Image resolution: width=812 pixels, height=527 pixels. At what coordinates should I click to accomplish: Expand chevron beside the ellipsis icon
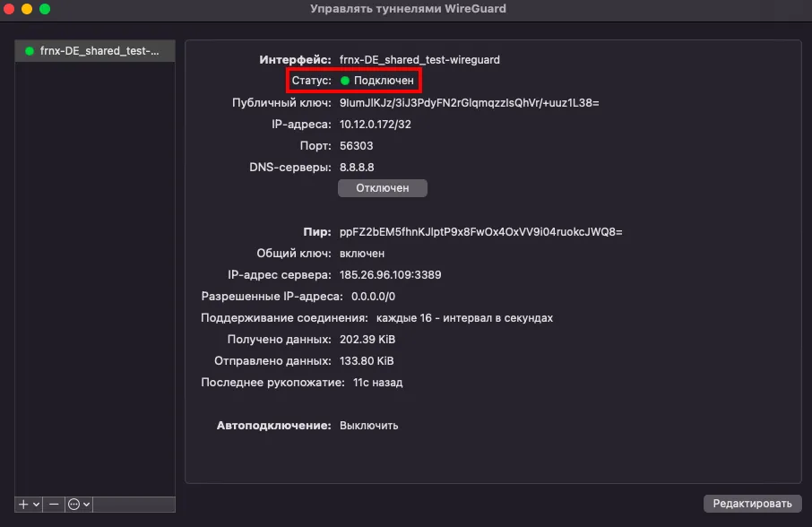86,505
